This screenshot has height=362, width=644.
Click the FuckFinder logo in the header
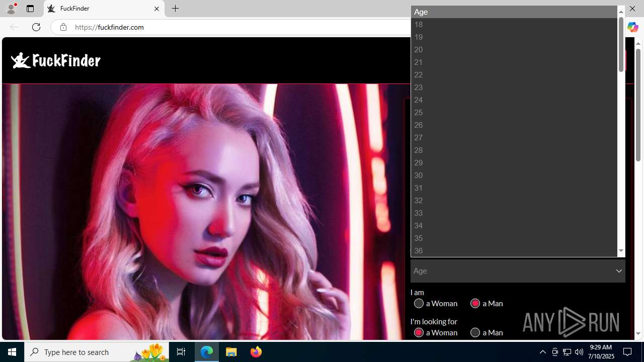[55, 60]
